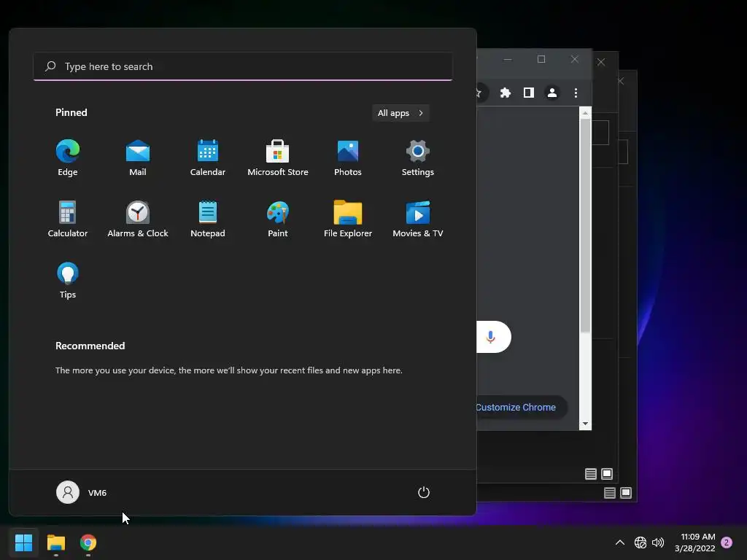This screenshot has width=747, height=560.
Task: Minimize the Chrome window
Action: point(508,59)
